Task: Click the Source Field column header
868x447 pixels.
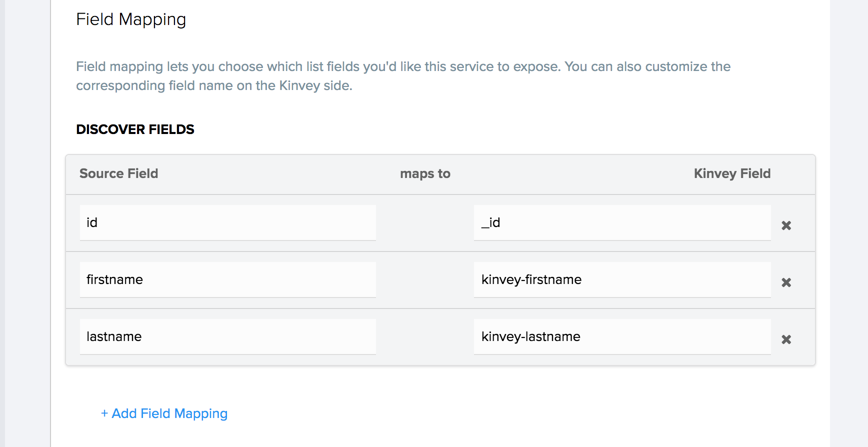Action: click(x=118, y=173)
